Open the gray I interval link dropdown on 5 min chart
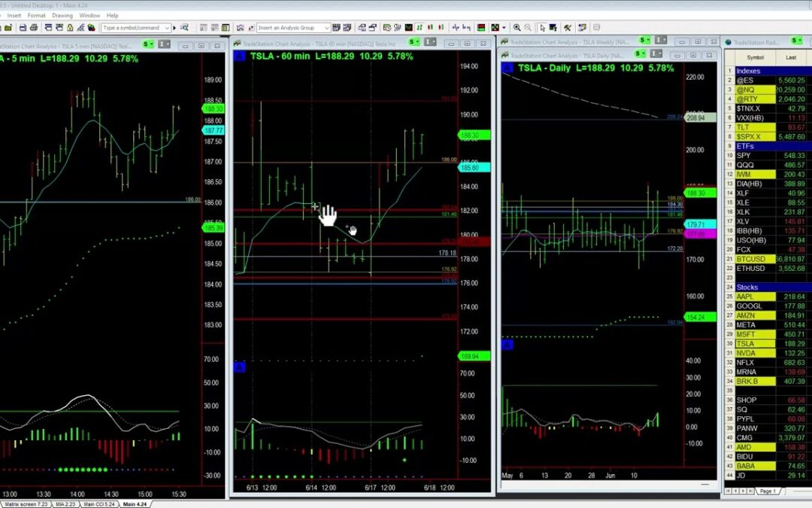Screen dimensions: 812x508 [164, 44]
